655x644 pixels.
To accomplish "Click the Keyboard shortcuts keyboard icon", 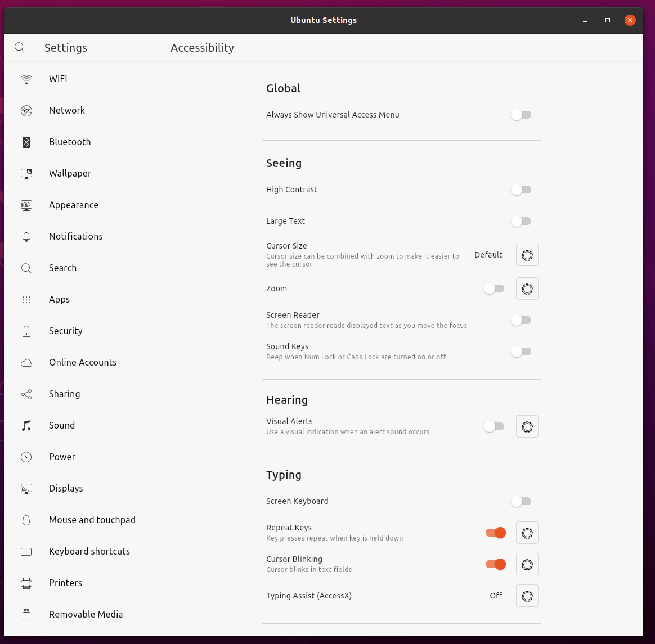I will (x=26, y=552).
